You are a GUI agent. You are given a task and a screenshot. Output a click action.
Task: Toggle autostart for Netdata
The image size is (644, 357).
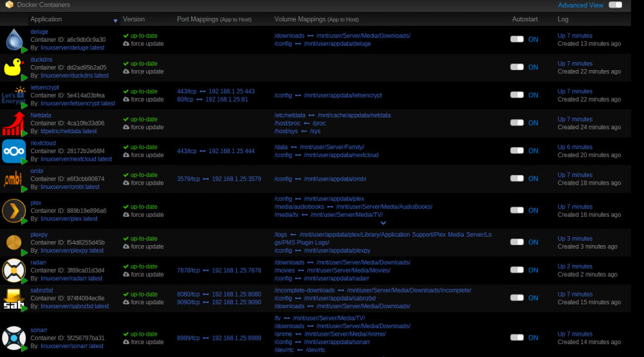click(516, 123)
